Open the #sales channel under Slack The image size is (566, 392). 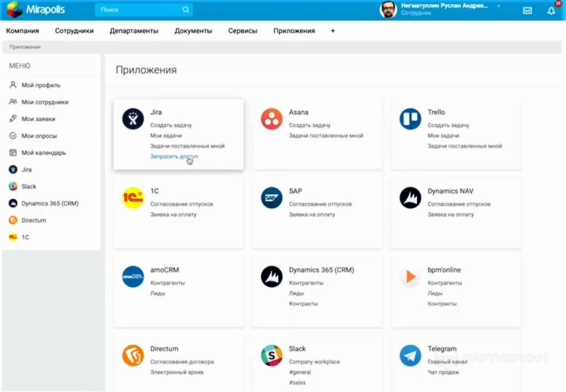tap(297, 382)
